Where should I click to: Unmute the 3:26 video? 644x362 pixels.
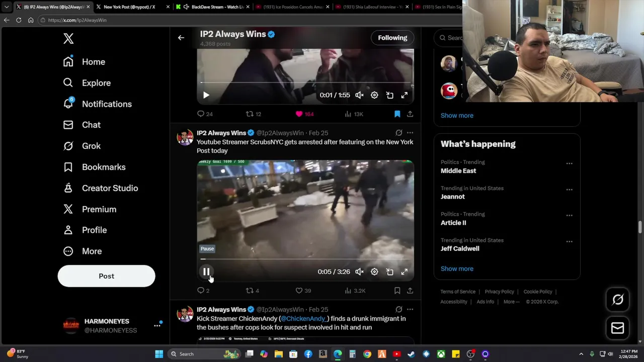359,271
